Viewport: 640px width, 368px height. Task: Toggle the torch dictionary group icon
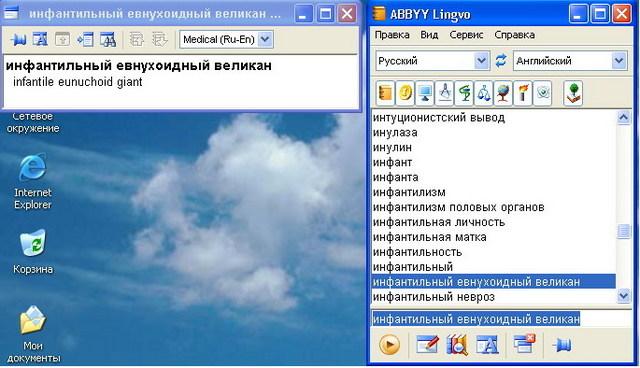(523, 93)
